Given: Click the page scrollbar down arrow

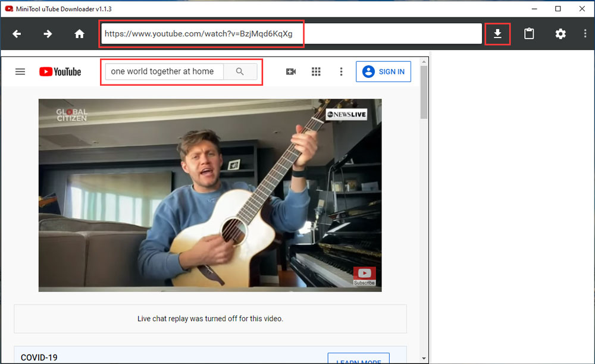Looking at the screenshot, I should click(x=424, y=358).
